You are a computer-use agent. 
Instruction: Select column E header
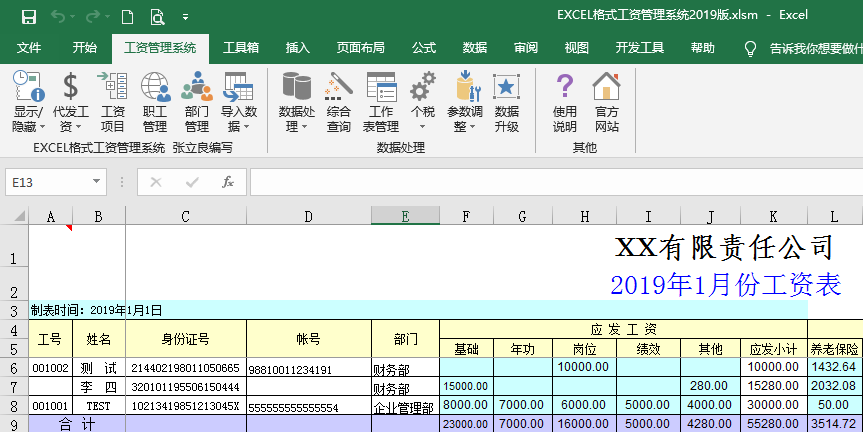(405, 215)
